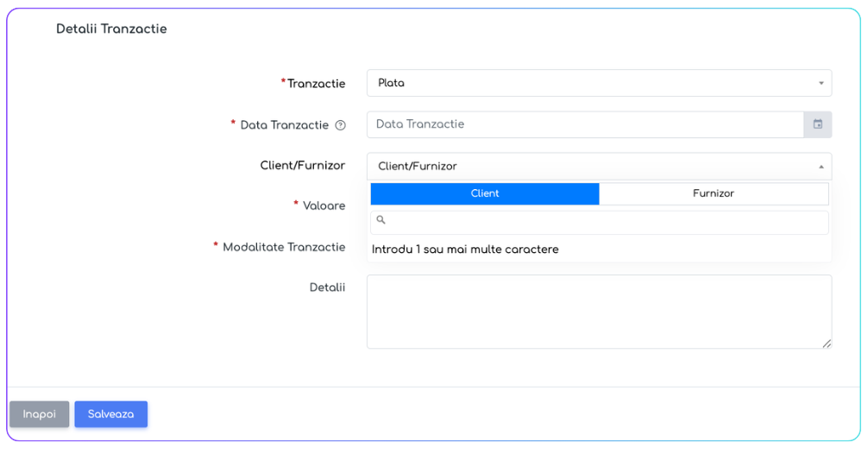
Task: Click the Tranzactie dropdown arrow
Action: click(821, 84)
